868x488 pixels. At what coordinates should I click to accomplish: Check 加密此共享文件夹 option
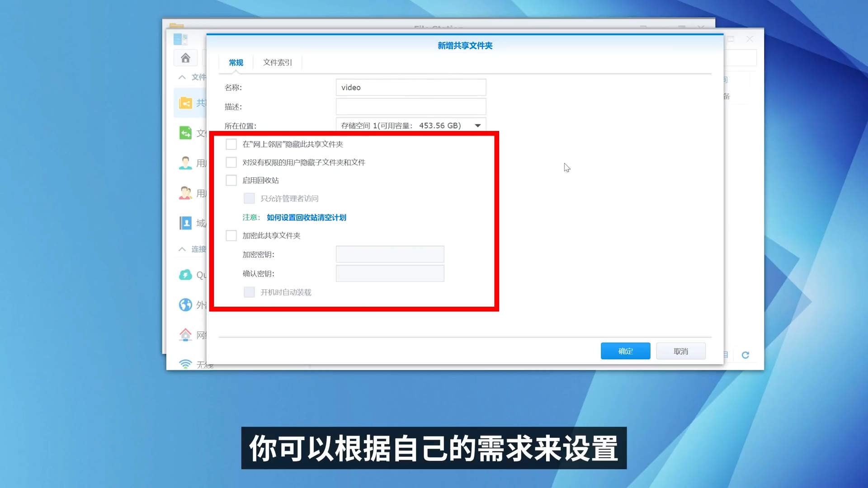click(231, 235)
